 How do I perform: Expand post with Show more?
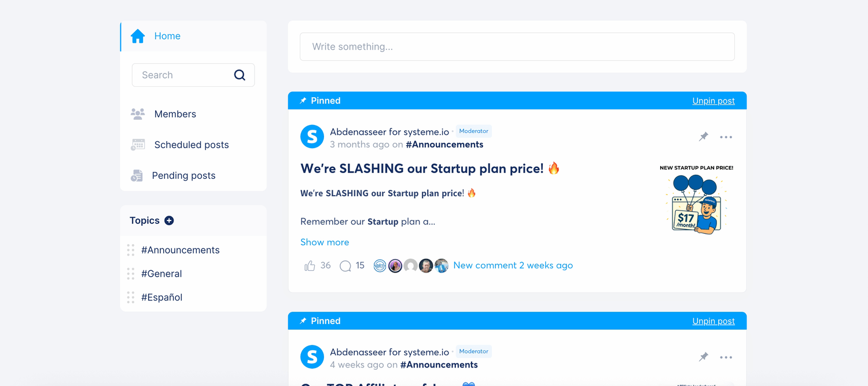coord(325,242)
